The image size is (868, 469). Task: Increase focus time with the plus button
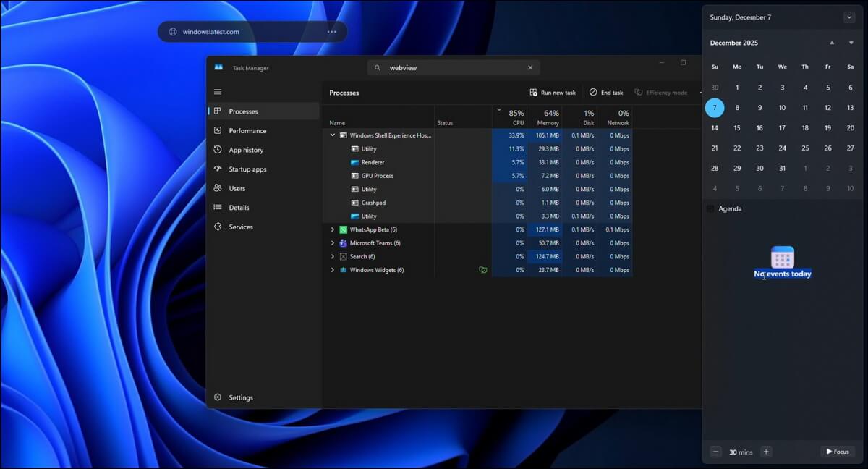(x=766, y=452)
